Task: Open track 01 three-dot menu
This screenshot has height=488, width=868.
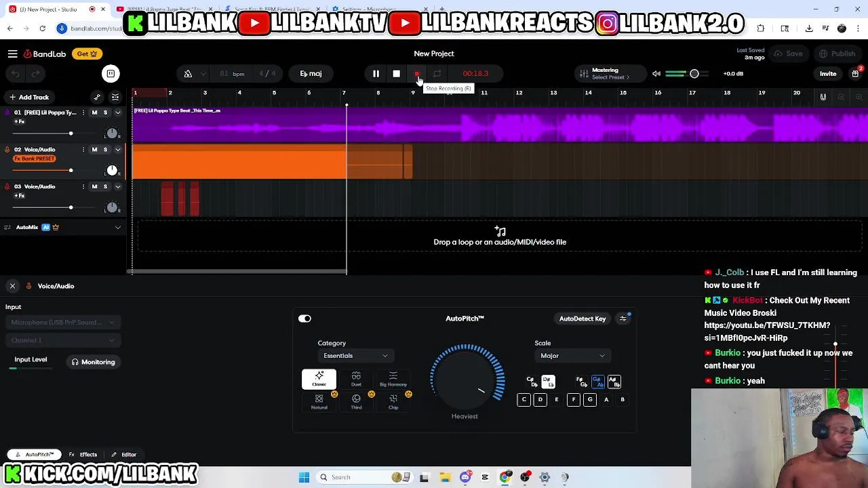Action: pyautogui.click(x=83, y=113)
